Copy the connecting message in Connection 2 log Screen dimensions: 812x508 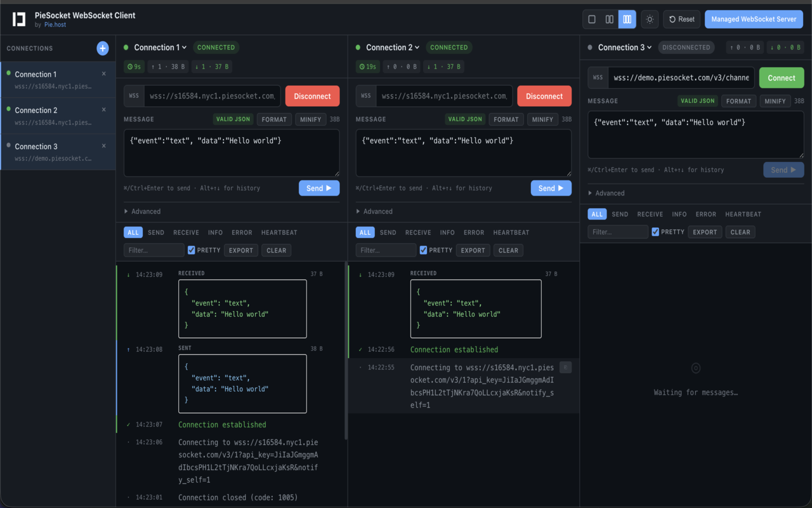point(566,367)
